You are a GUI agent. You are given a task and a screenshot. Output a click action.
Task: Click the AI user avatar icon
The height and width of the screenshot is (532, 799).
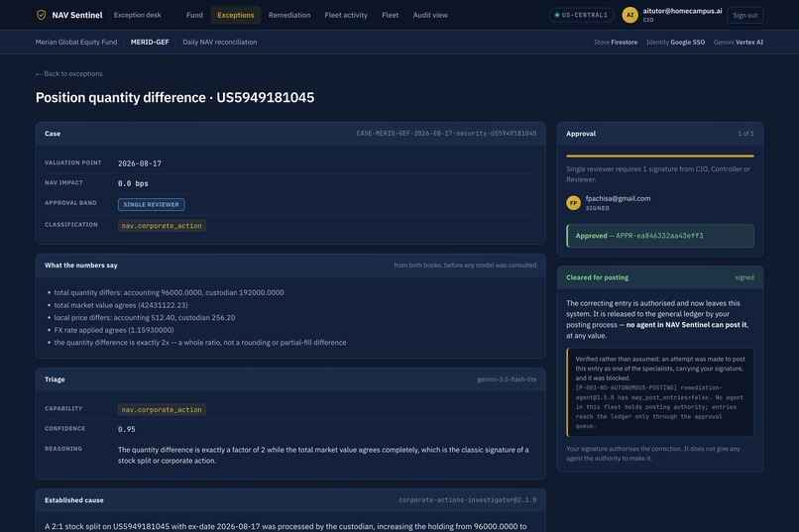click(629, 15)
